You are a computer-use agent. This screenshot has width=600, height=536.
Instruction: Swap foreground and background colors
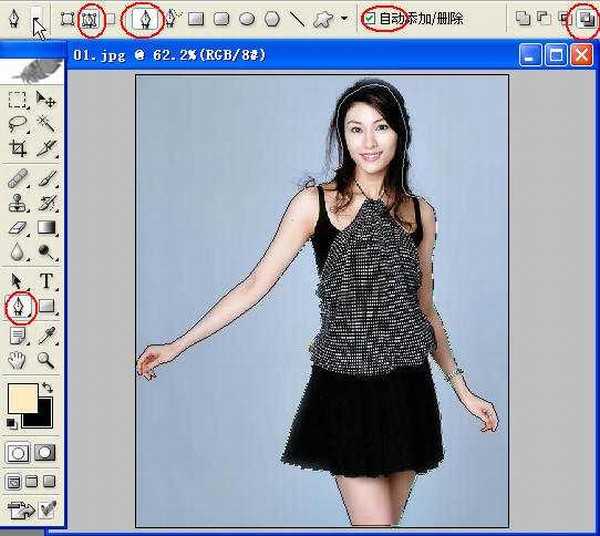click(46, 376)
